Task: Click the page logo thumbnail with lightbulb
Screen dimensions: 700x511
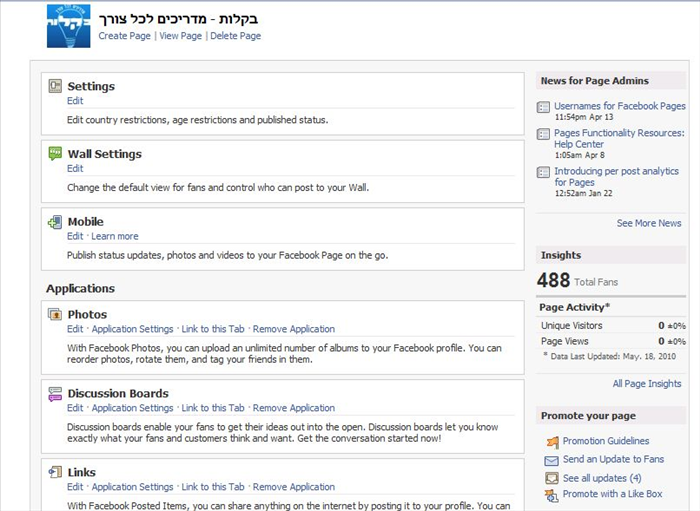Action: 68,26
